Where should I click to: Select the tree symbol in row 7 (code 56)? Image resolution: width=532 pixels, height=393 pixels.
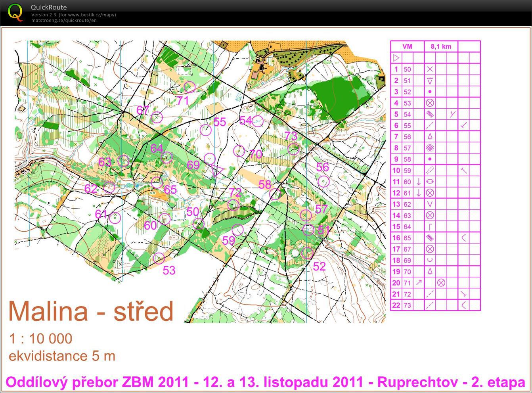(430, 137)
